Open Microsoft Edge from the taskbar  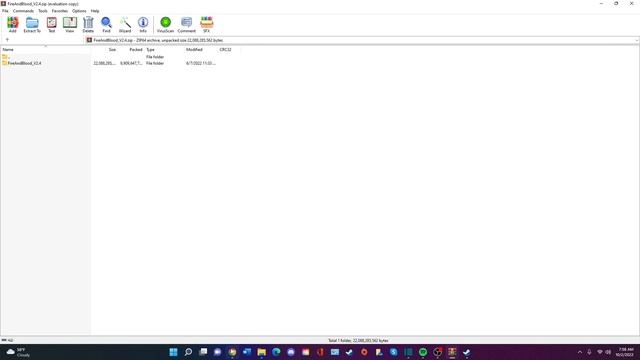coord(276,352)
